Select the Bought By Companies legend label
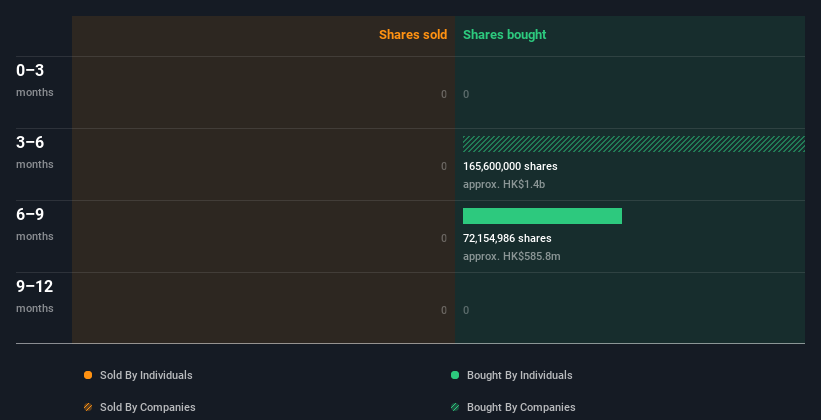Screen dimensions: 821x420 click(521, 407)
